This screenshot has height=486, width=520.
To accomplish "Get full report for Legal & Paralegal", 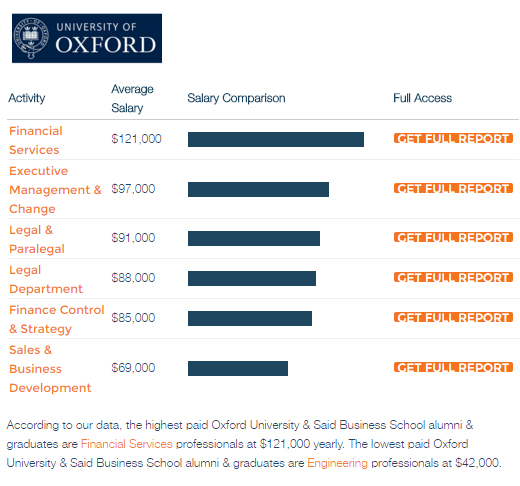I will click(x=453, y=237).
